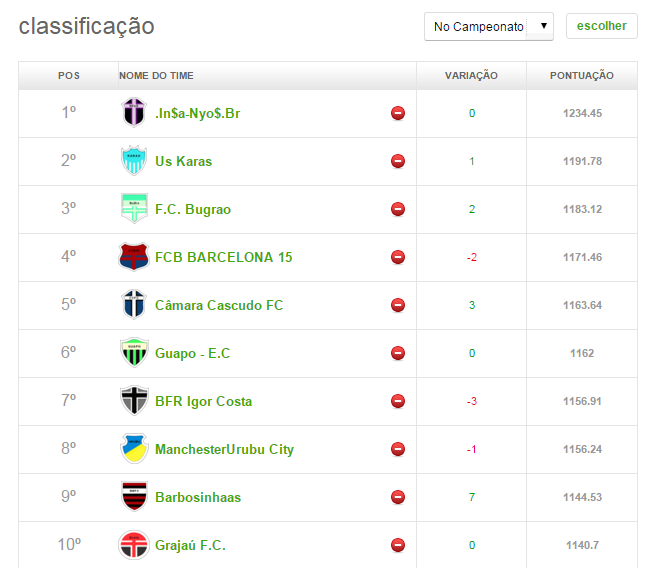Click the F.C. Bugrao team shield icon
This screenshot has height=568, width=650.
[133, 209]
